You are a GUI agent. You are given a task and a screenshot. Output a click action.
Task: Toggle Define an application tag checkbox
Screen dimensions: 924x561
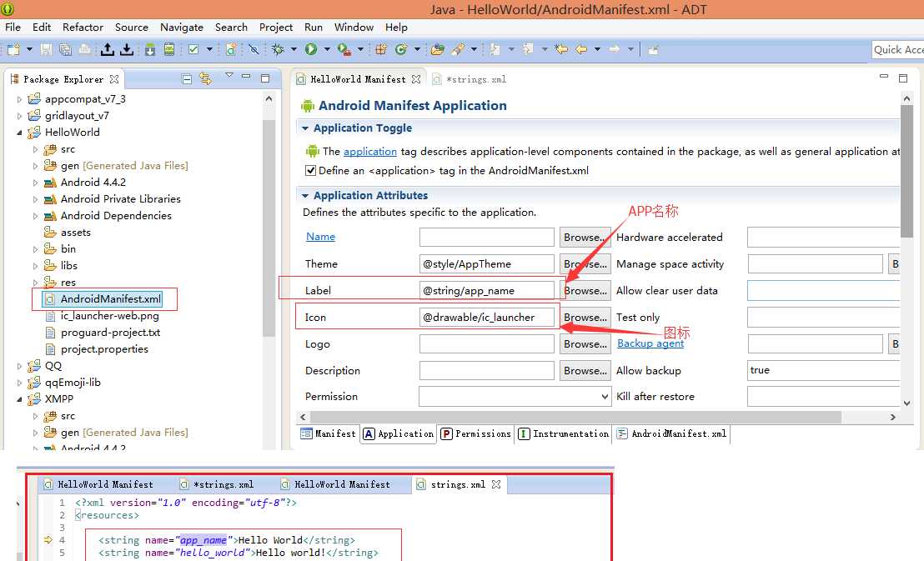pos(310,171)
